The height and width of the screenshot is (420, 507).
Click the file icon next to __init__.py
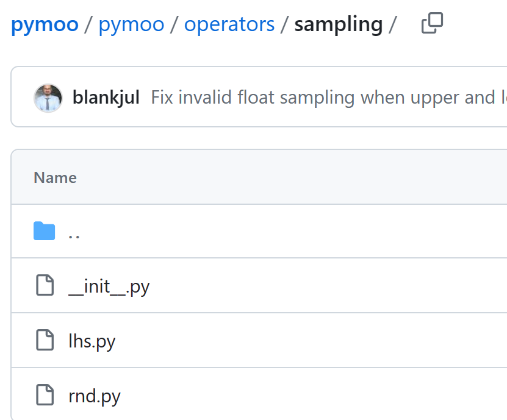click(45, 285)
